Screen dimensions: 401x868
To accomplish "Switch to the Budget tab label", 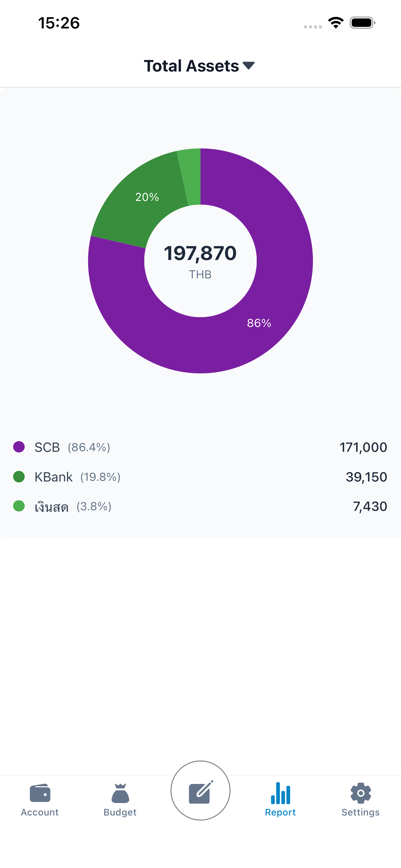I will 120,812.
